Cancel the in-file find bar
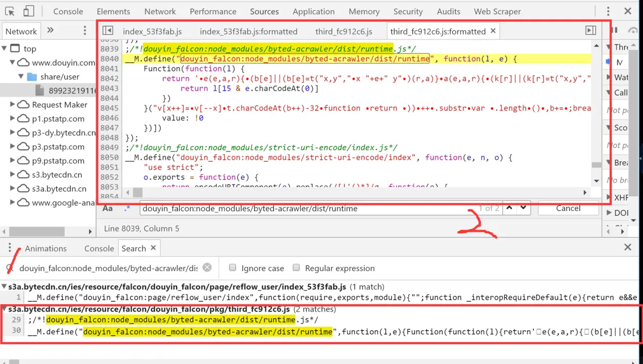The image size is (643, 364). tap(568, 208)
